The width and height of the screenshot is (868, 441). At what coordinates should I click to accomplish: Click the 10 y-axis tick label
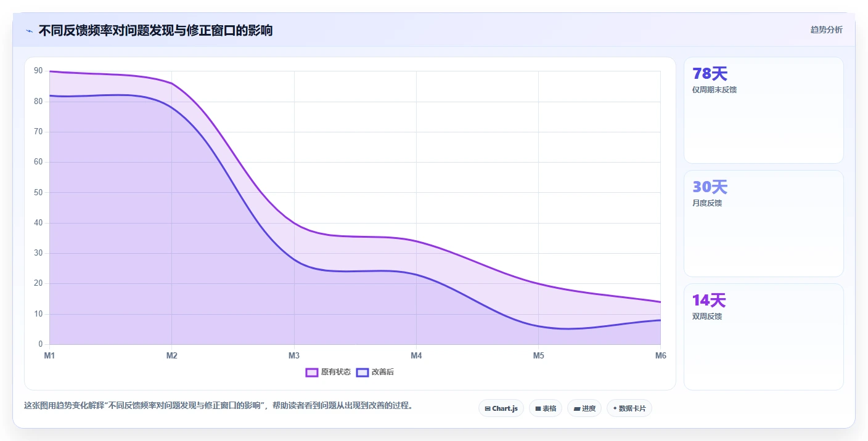click(x=38, y=314)
